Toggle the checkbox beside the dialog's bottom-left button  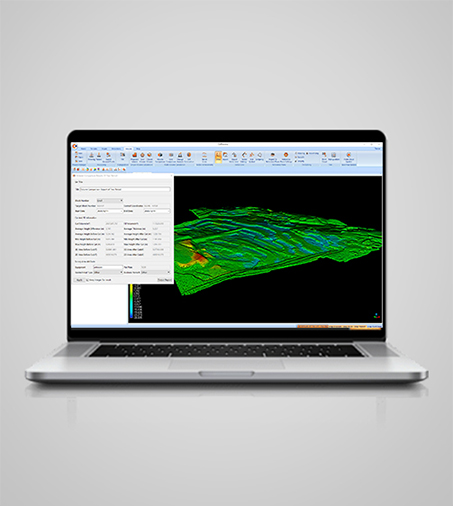[87, 280]
